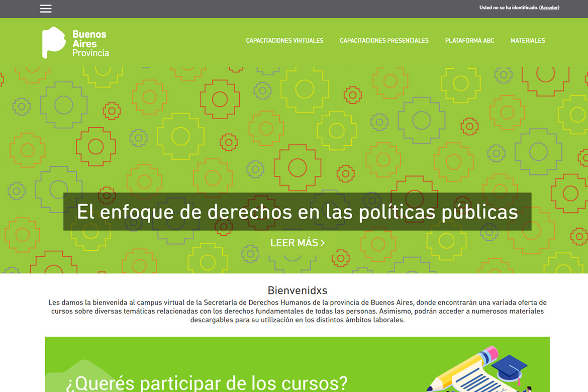Screen dimensions: 588x392
Task: Click the blue graduation cap illustration
Action: tap(509, 368)
